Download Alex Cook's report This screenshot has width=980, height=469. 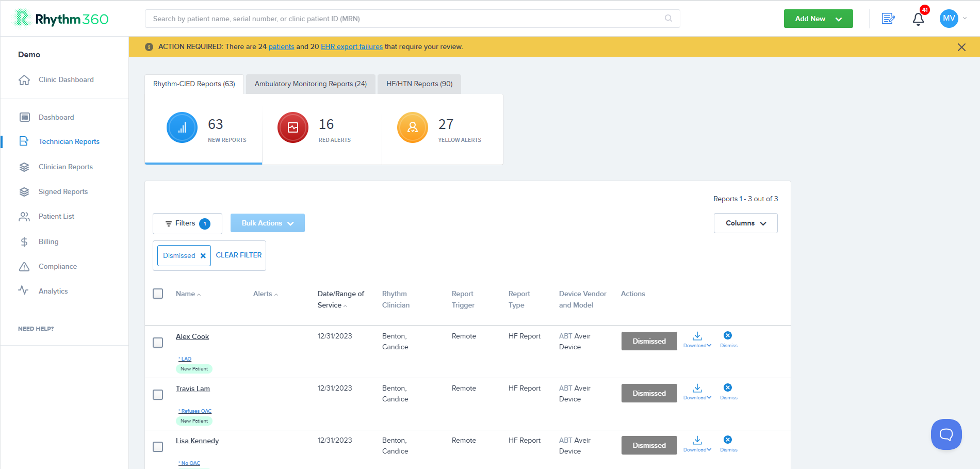tap(697, 340)
